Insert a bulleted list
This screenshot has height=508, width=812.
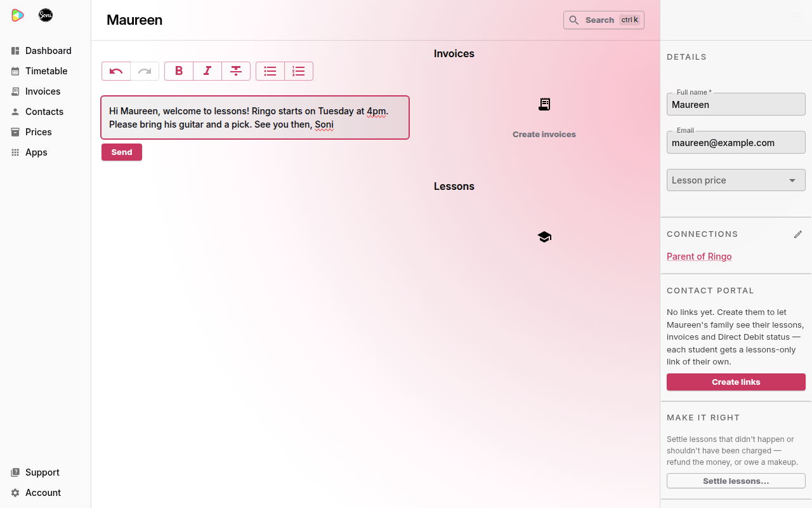coord(270,71)
